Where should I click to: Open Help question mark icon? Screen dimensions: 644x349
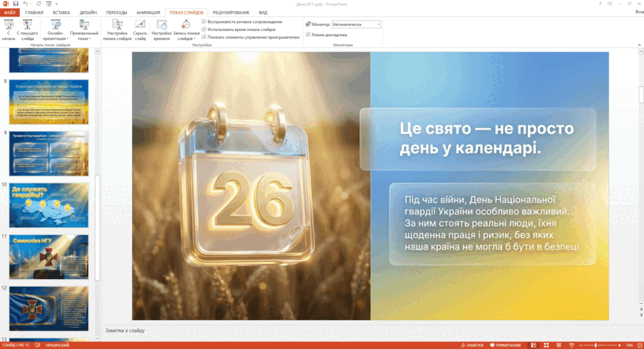tap(599, 3)
